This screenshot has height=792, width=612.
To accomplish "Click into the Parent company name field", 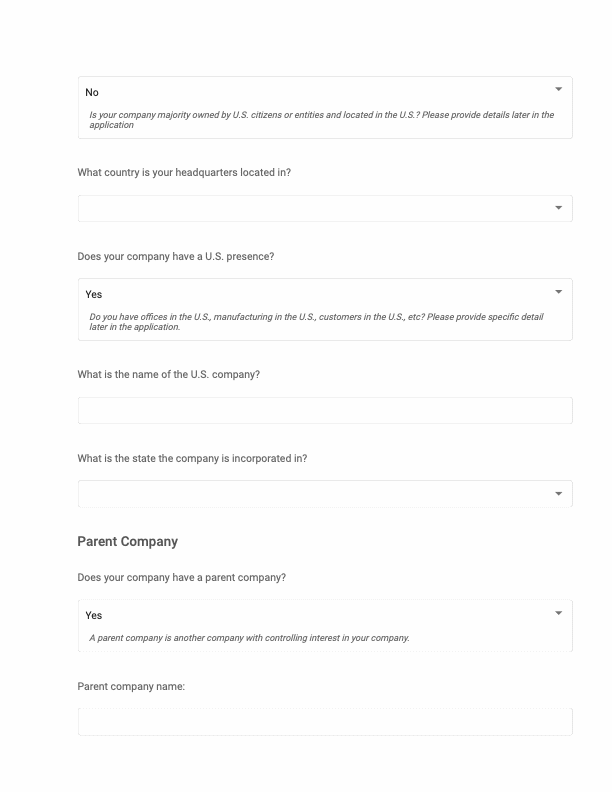I will (325, 722).
